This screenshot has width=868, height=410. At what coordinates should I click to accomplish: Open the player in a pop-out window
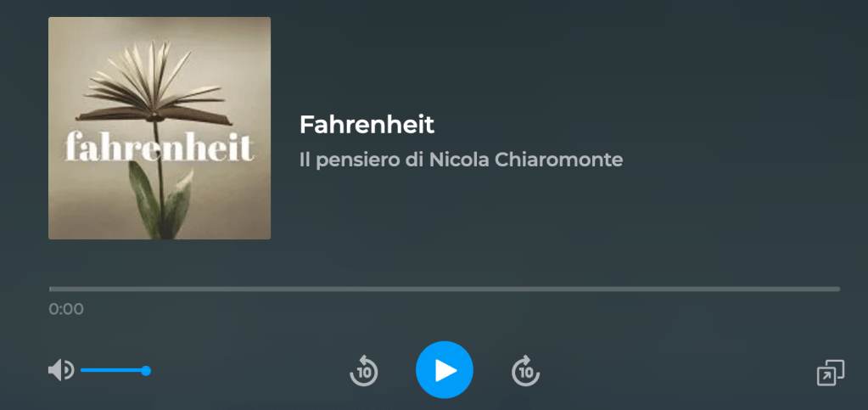tap(831, 373)
